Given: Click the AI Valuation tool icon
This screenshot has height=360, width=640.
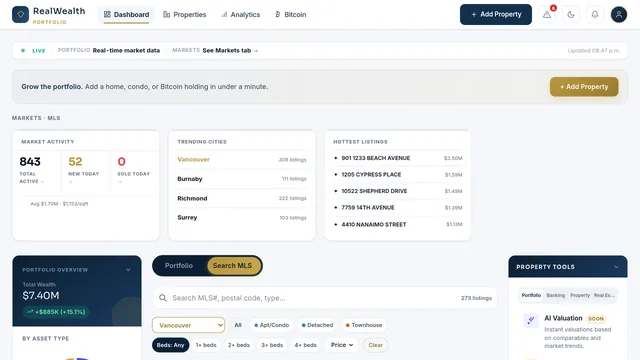Looking at the screenshot, I should point(531,320).
